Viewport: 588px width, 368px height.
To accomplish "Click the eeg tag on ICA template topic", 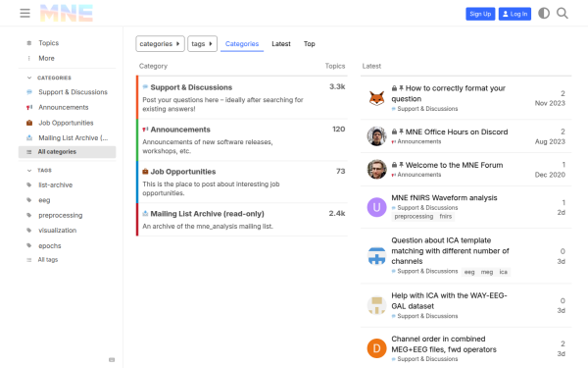I will 469,272.
